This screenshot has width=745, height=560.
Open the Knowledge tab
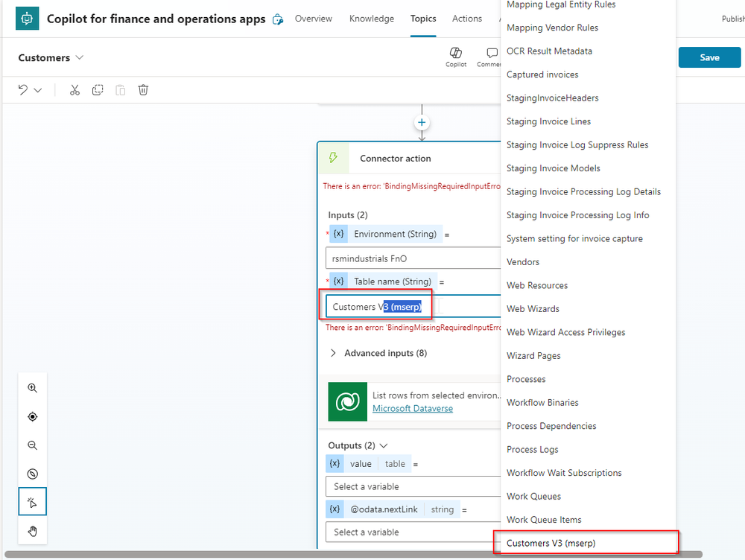(x=372, y=19)
